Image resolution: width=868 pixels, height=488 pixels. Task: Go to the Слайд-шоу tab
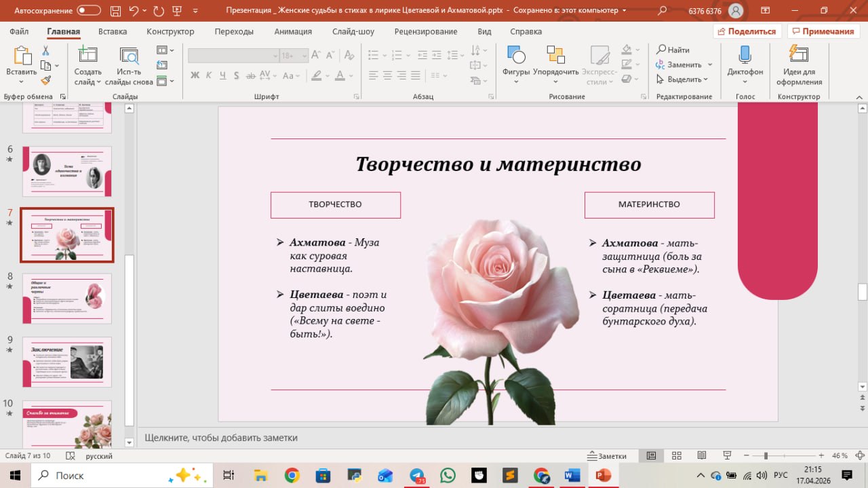[353, 31]
